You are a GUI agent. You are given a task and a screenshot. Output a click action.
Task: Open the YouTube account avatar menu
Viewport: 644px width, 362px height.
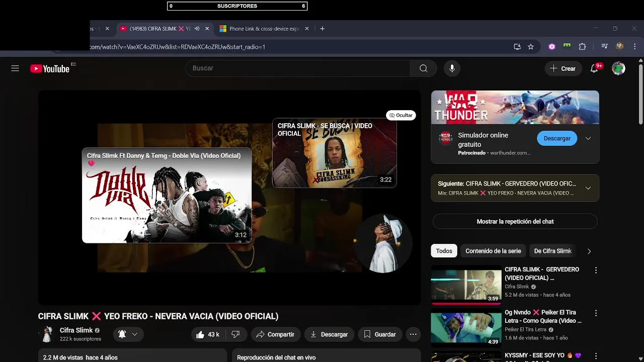coord(618,68)
